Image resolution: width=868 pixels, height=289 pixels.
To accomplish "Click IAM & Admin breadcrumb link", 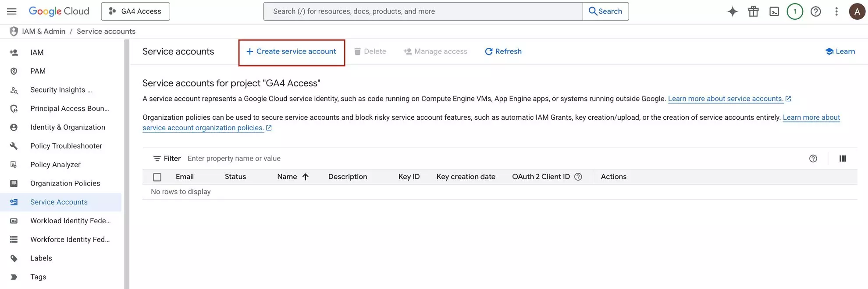I will coord(43,32).
